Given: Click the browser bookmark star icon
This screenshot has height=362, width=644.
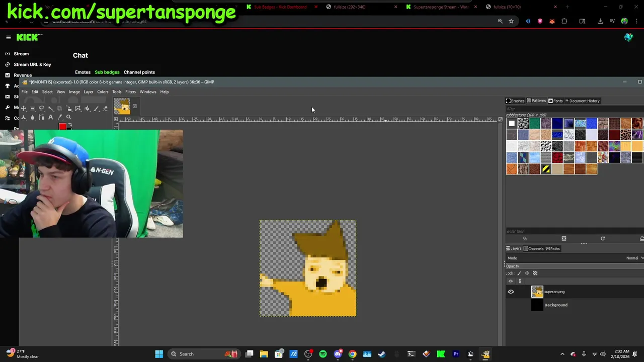Looking at the screenshot, I should [x=511, y=21].
